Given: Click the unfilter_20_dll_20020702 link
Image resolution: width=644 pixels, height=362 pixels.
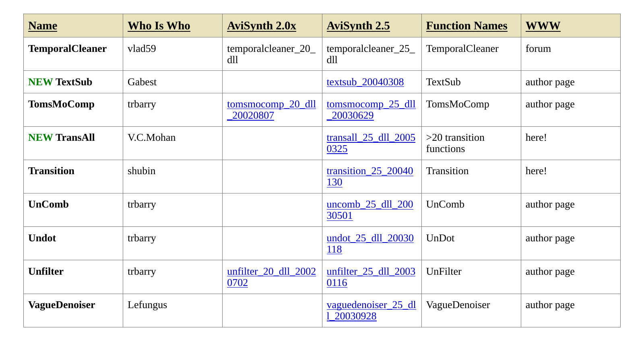Looking at the screenshot, I should (x=271, y=277).
